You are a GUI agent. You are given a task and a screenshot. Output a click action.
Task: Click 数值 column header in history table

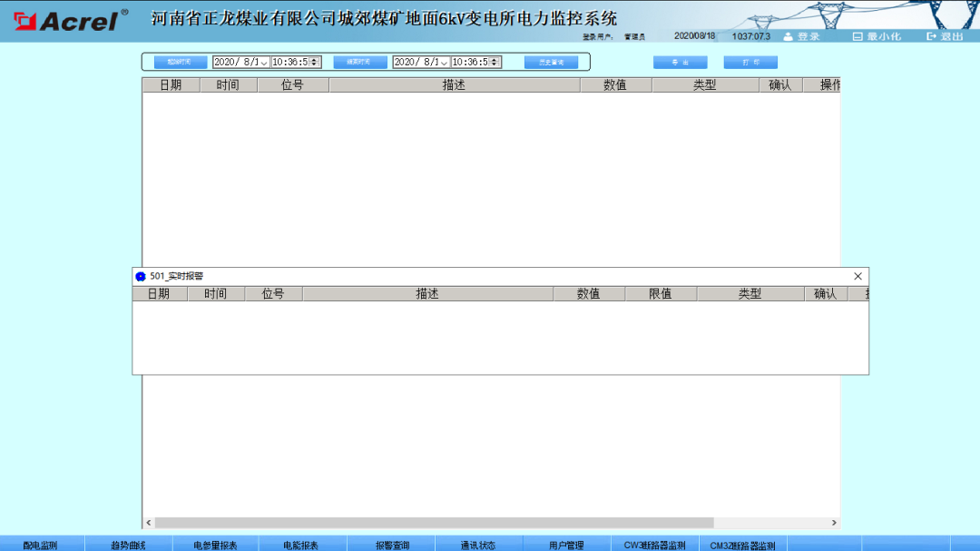615,85
